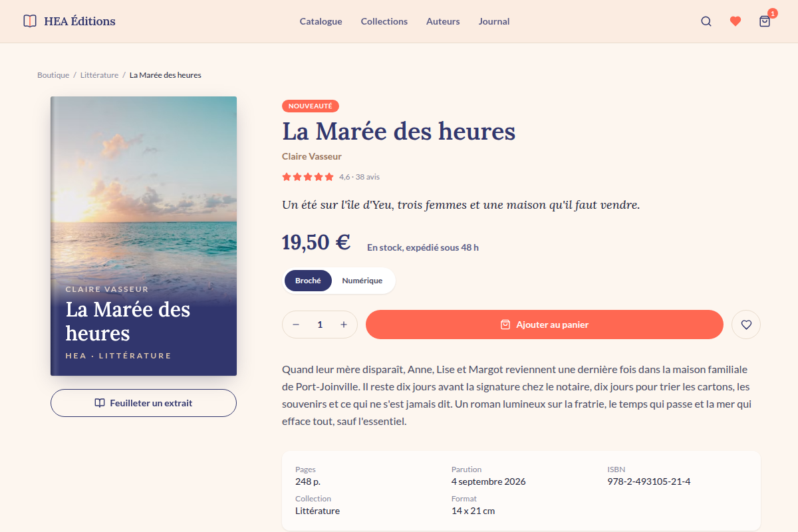Image resolution: width=798 pixels, height=532 pixels.
Task: Open the Journal menu item
Action: 494,21
